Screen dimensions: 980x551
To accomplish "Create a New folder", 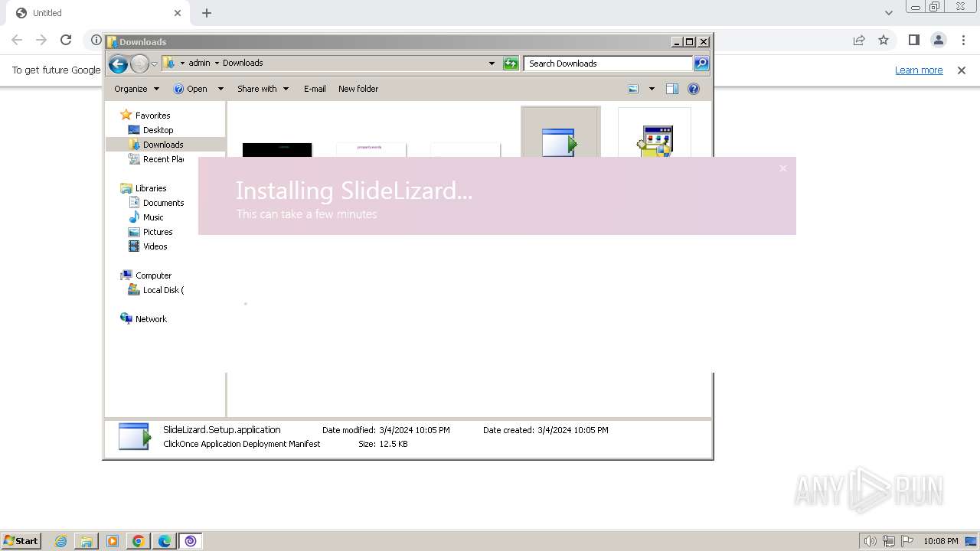I will [358, 89].
